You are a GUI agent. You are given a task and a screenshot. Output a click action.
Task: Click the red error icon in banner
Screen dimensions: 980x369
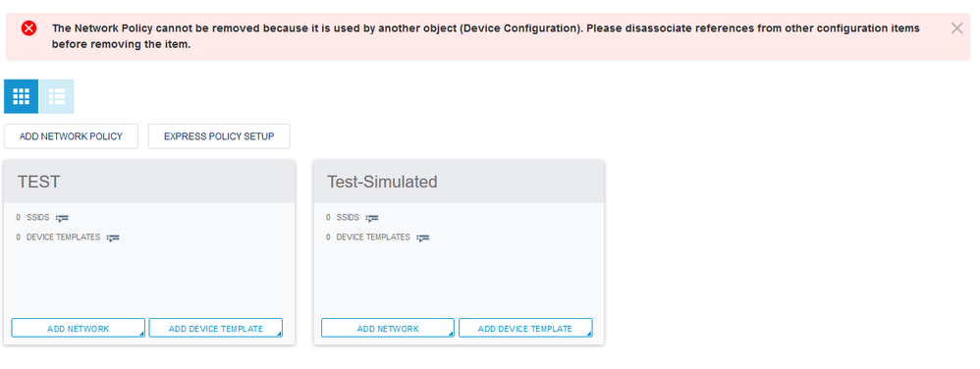pyautogui.click(x=28, y=28)
